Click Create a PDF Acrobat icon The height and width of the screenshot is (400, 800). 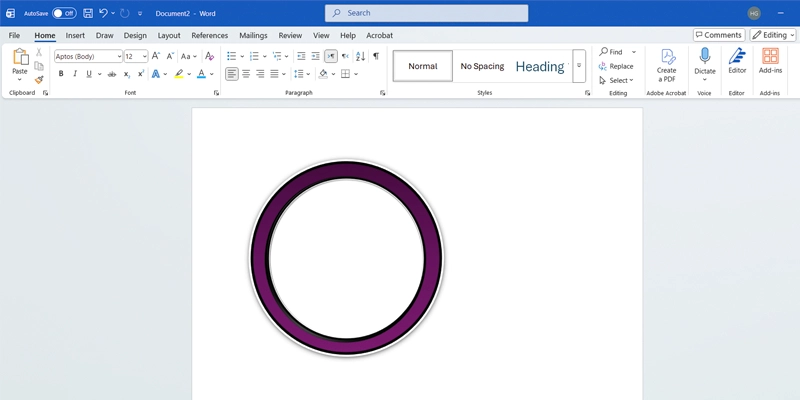click(666, 62)
